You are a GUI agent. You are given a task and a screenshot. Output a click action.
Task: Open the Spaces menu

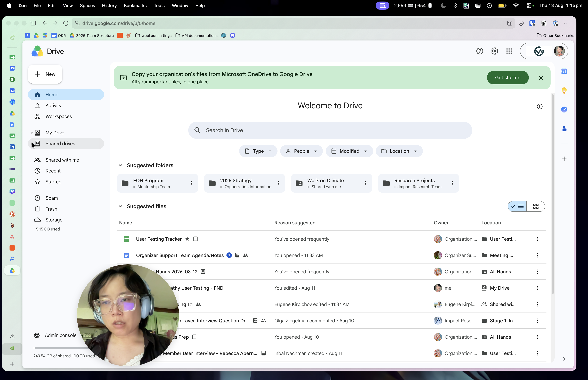pyautogui.click(x=87, y=5)
